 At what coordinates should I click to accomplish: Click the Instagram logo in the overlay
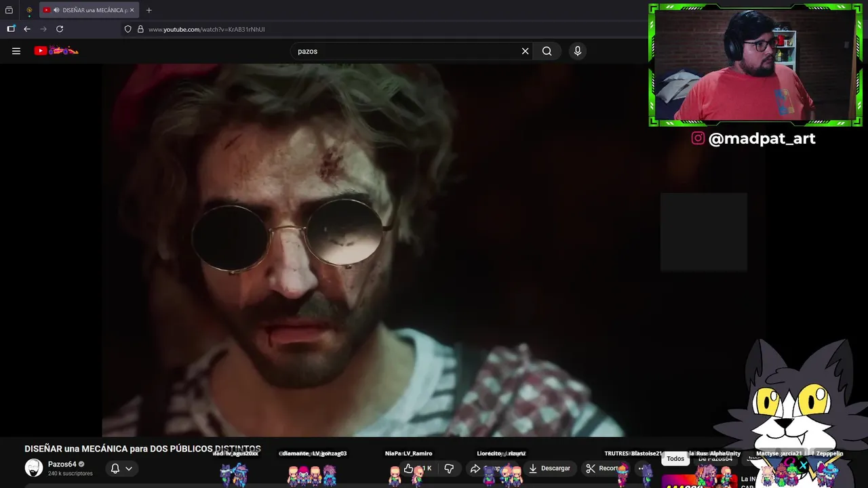(698, 138)
